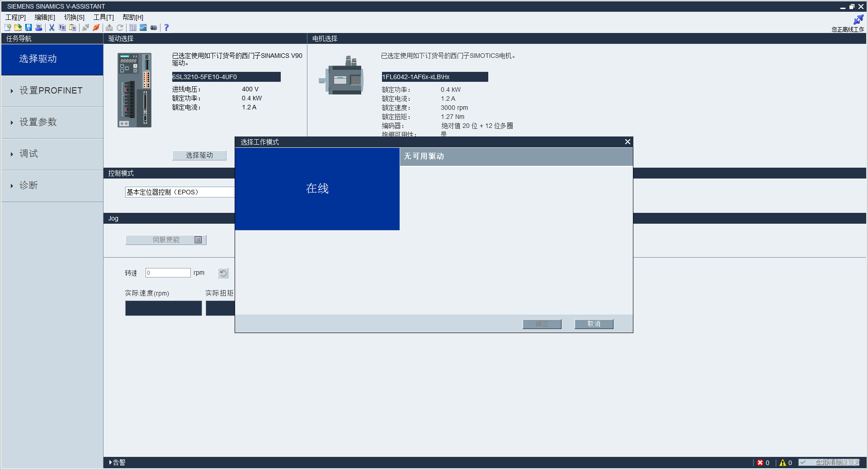The height and width of the screenshot is (470, 868).
Task: Expand the 调试 navigation item
Action: point(52,154)
